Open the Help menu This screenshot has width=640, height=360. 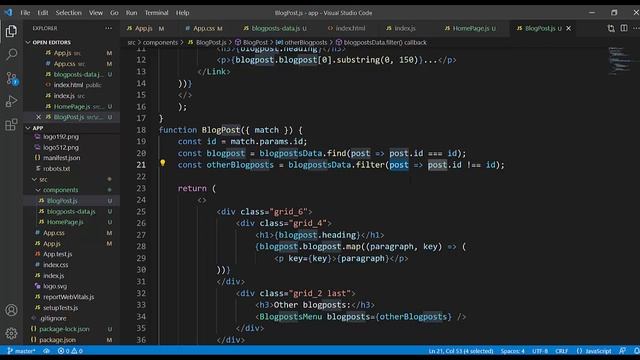pyautogui.click(x=182, y=13)
